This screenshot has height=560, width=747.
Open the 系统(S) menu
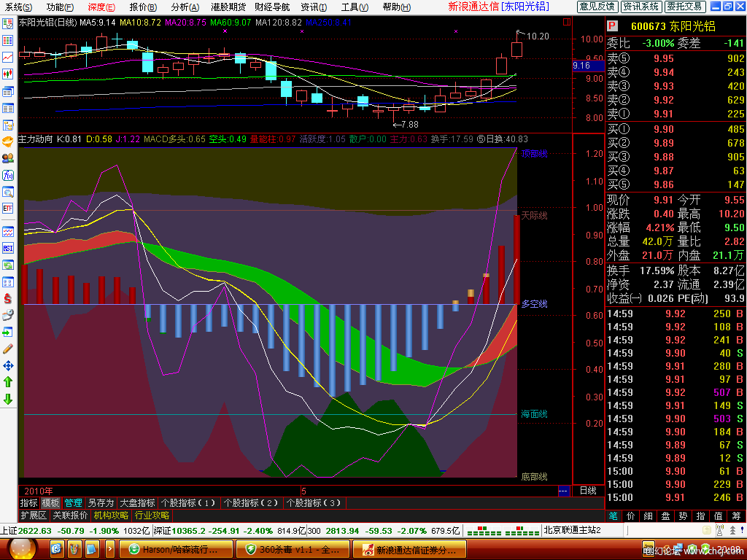coord(18,7)
